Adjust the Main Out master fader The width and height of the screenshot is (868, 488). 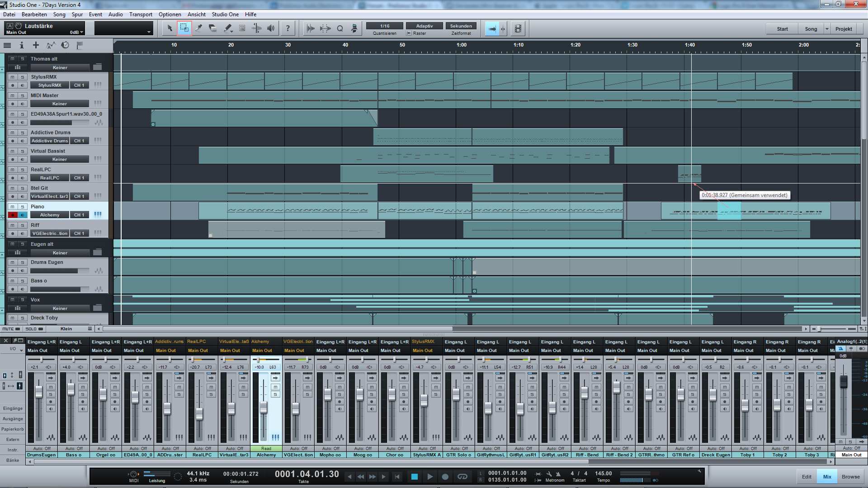coord(843,382)
